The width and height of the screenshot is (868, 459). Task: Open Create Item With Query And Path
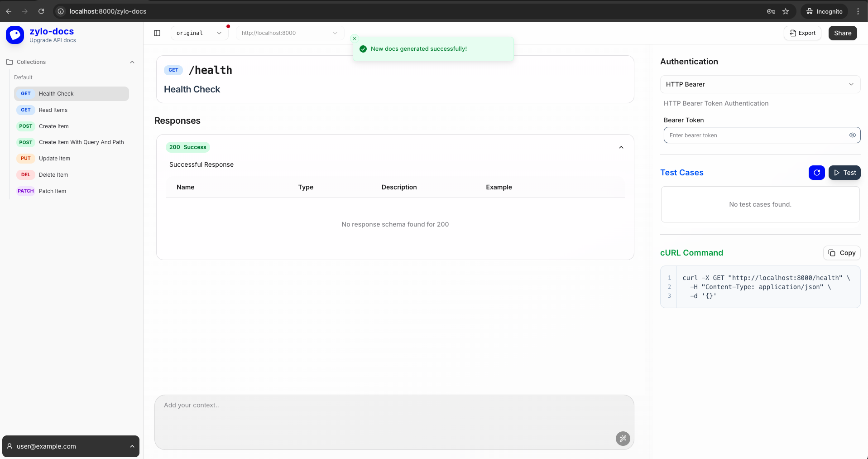coord(72,142)
